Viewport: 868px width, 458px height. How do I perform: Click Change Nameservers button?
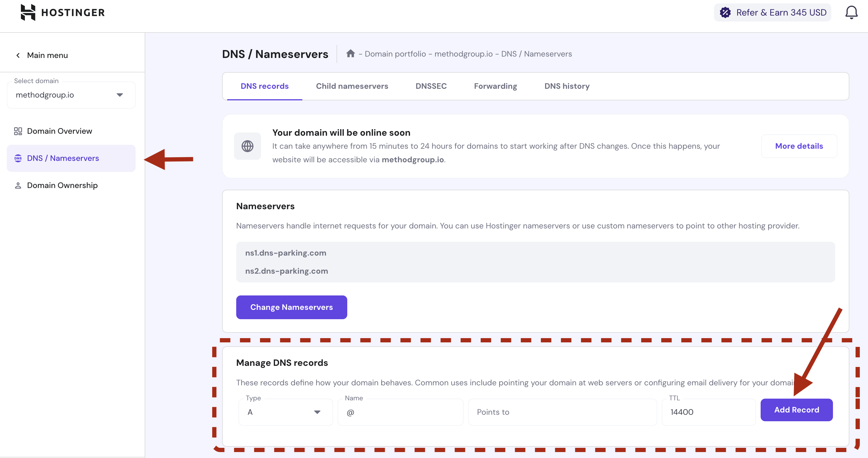(x=292, y=307)
